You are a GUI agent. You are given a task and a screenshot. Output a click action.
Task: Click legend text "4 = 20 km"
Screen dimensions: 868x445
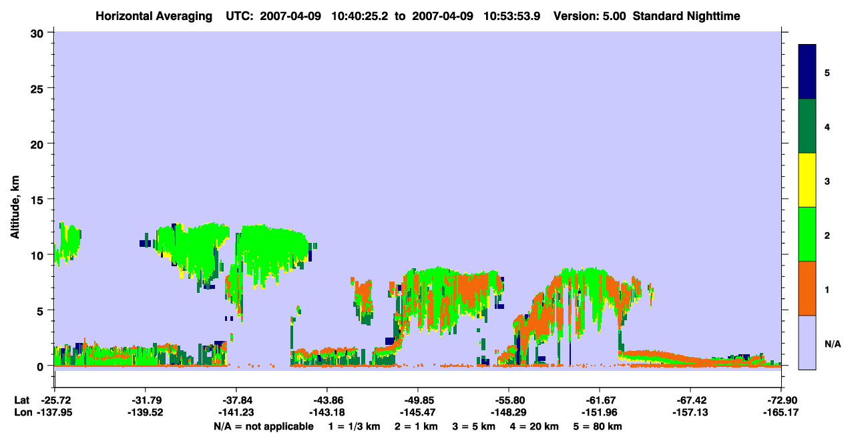point(535,426)
